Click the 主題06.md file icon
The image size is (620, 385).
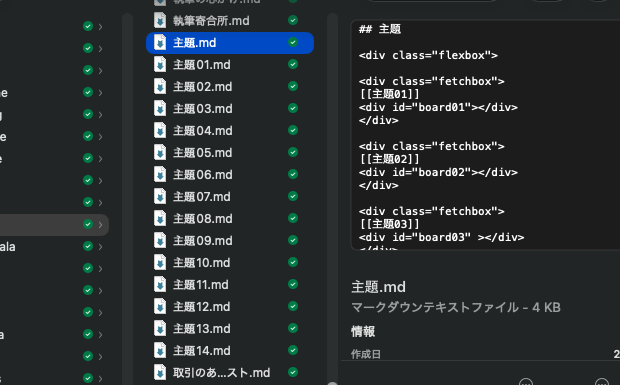click(x=160, y=175)
